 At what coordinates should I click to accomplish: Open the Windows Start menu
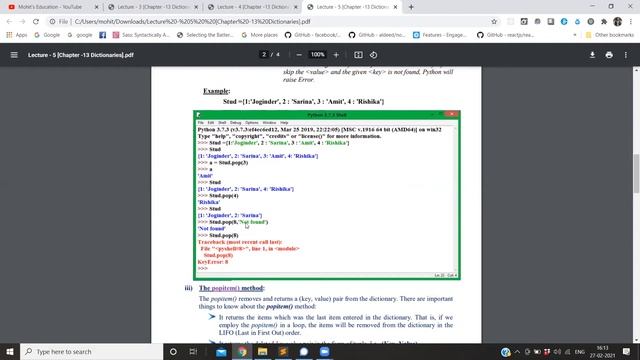pyautogui.click(x=10, y=351)
